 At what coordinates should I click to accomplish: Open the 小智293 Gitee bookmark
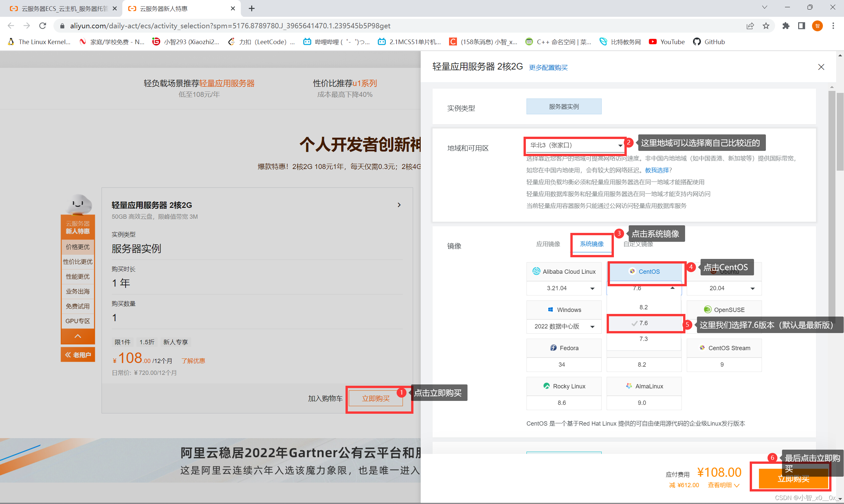[x=186, y=42]
